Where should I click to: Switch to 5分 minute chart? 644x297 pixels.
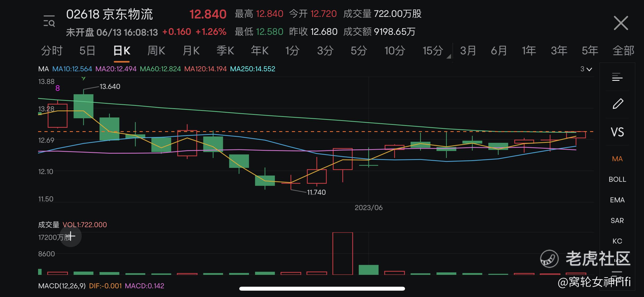(359, 50)
